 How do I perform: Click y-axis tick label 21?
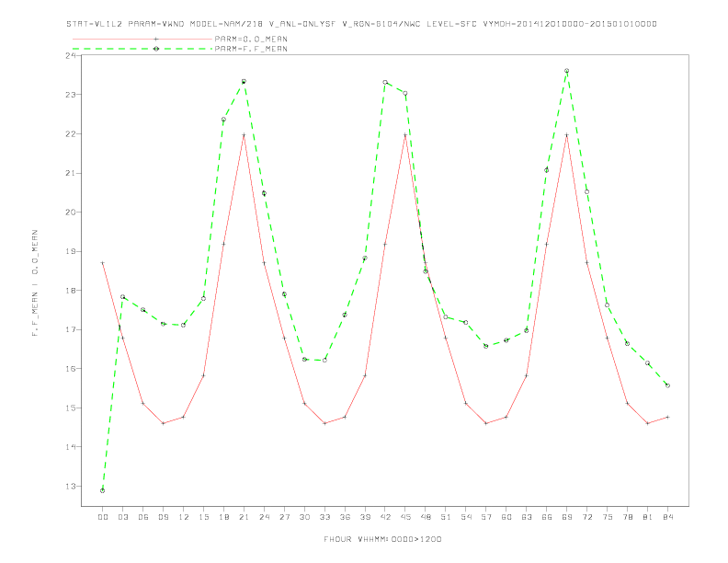coord(71,173)
